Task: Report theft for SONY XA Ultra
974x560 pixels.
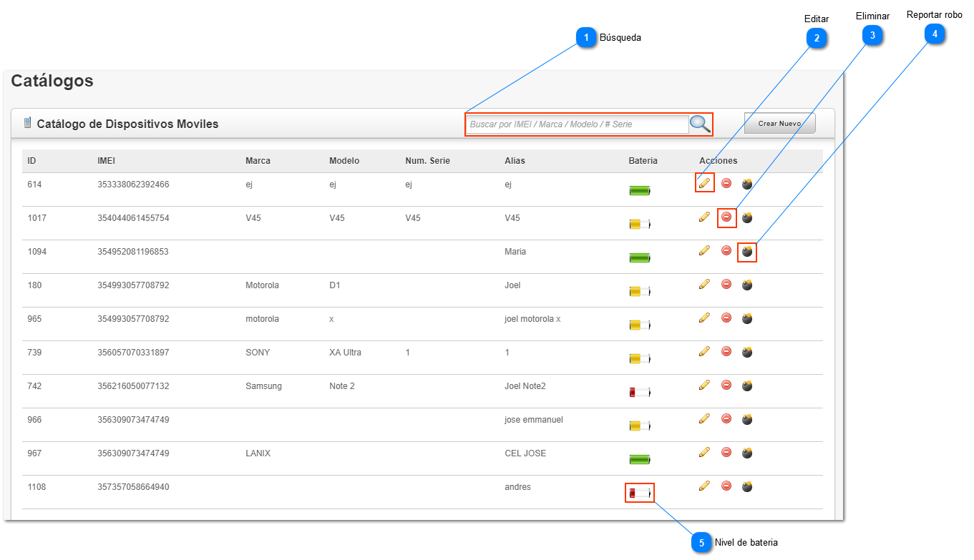Action: point(747,352)
